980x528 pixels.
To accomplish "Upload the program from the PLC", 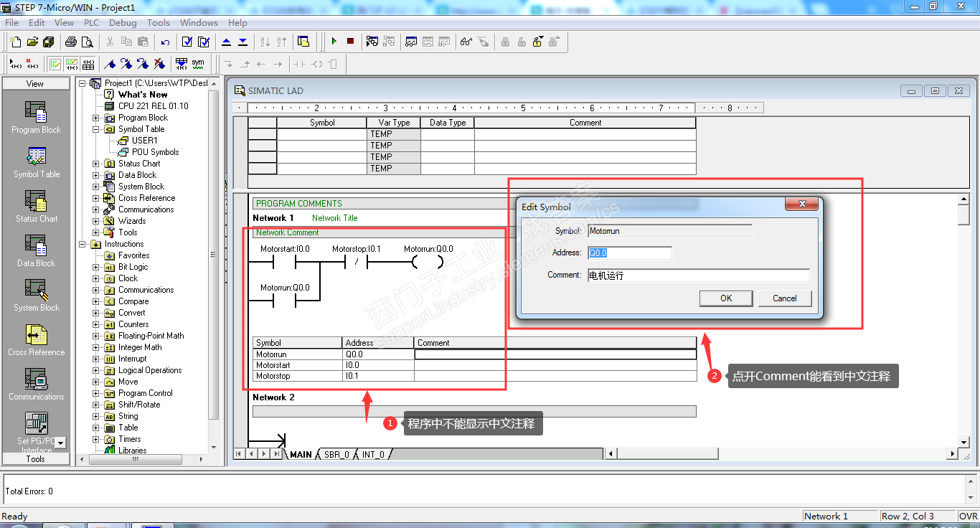I will pyautogui.click(x=227, y=42).
